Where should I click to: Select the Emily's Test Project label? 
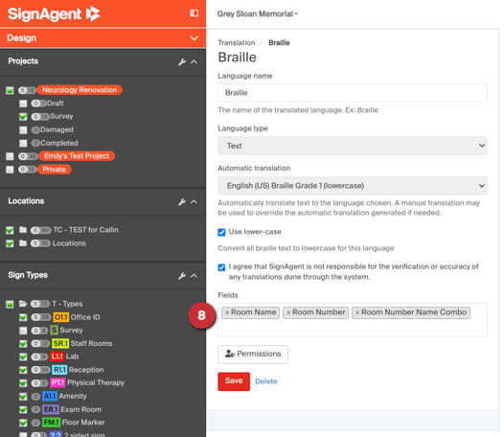point(77,156)
